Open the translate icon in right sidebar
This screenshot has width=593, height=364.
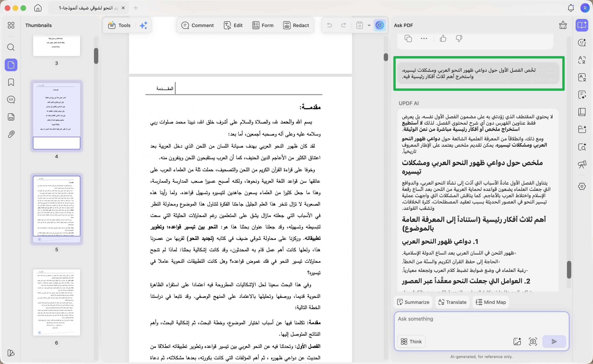click(582, 60)
